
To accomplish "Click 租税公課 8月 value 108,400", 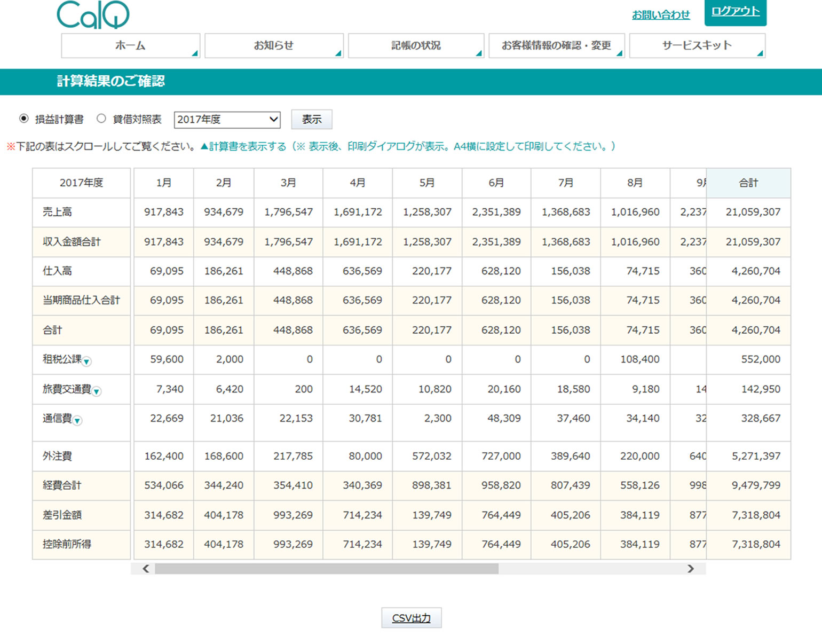I will point(640,359).
